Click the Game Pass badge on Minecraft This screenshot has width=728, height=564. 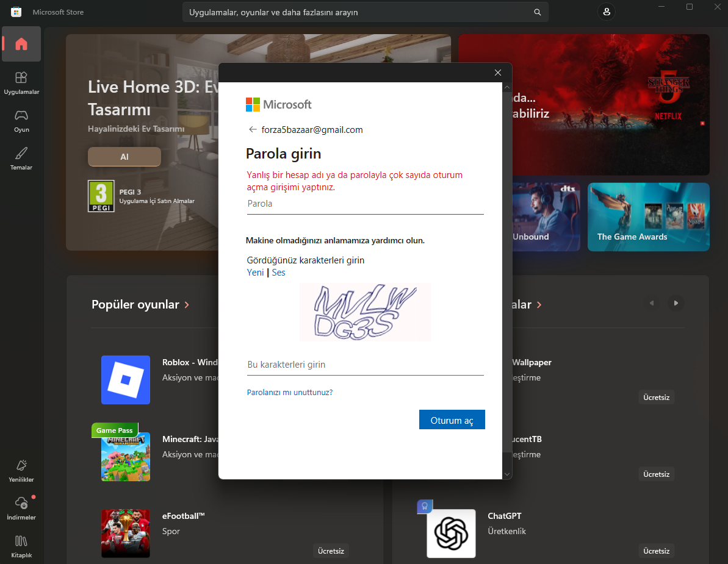[x=115, y=430]
